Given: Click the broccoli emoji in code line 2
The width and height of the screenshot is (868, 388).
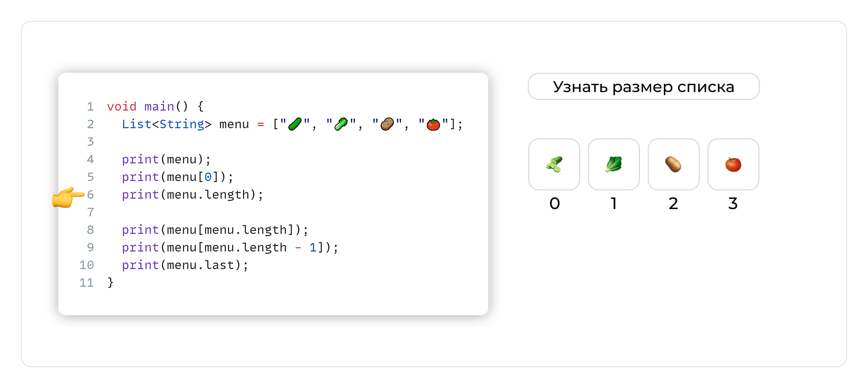Looking at the screenshot, I should coord(341,124).
